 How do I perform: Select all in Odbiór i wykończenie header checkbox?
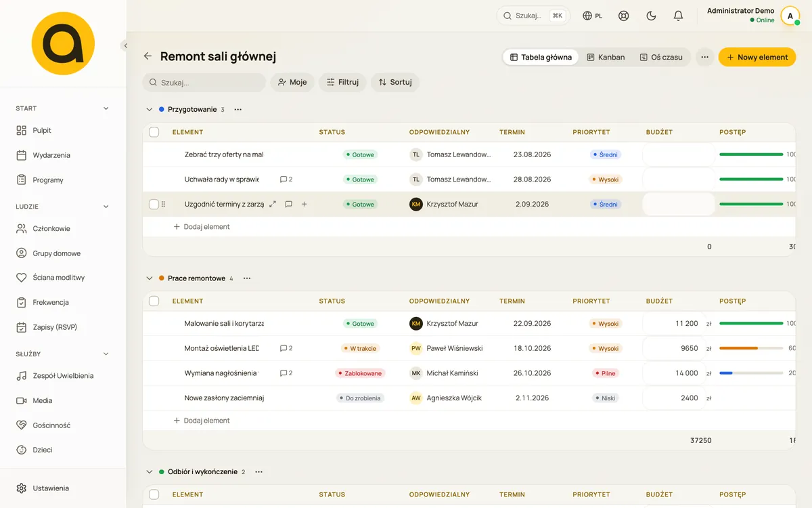[154, 494]
